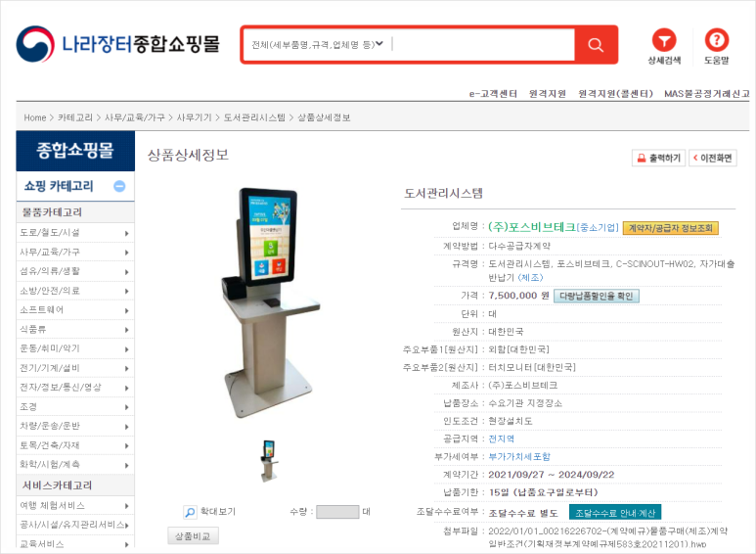Click 도서관리시스템 breadcrumb link
The image size is (756, 554).
(254, 117)
